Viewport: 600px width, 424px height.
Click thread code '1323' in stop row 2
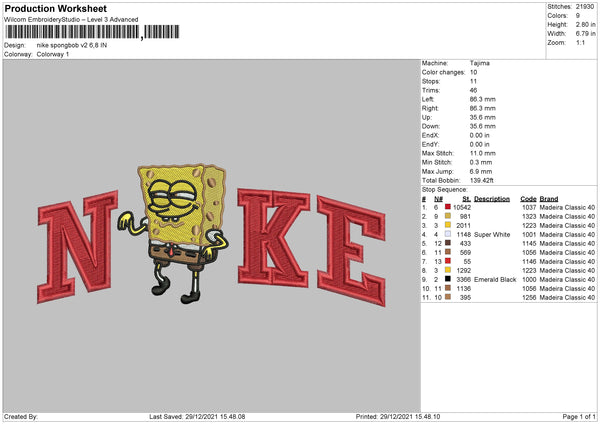coord(529,217)
